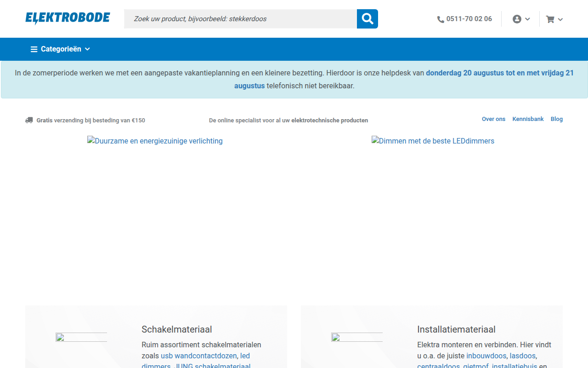Open the Duurzame en energiezuinige verlichting banner
Viewport: 588px width, 368px height.
pyautogui.click(x=155, y=141)
